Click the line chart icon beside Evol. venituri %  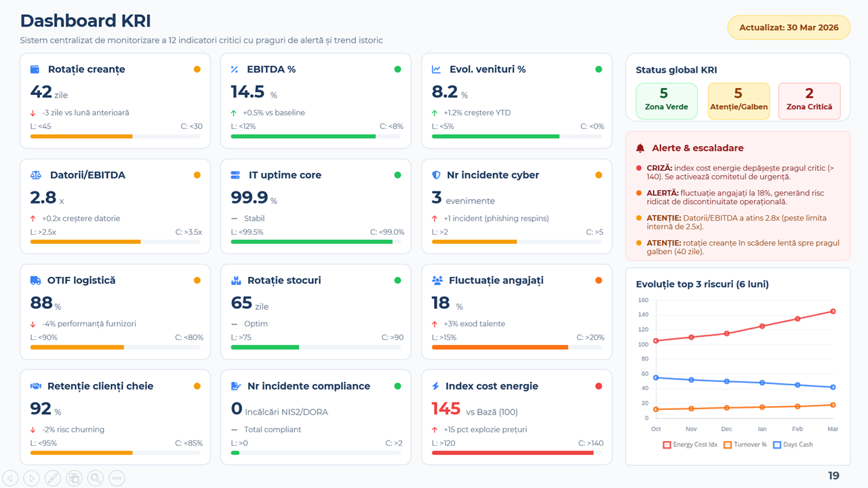click(x=436, y=69)
